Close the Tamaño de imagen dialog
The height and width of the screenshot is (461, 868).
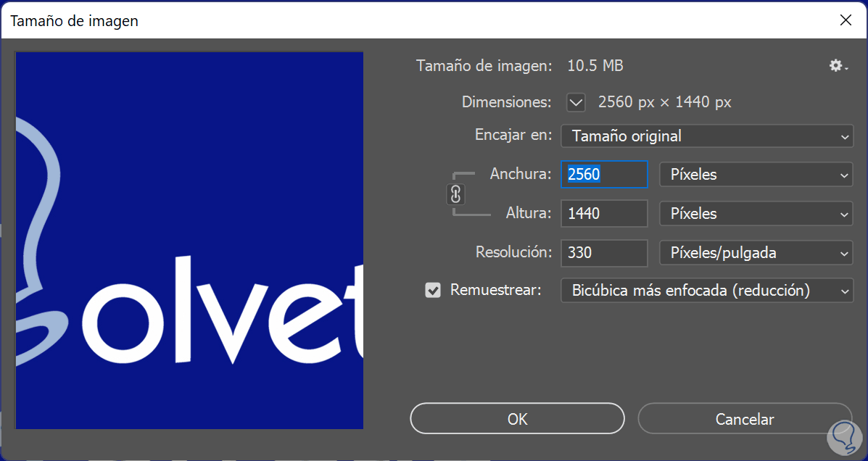[846, 20]
